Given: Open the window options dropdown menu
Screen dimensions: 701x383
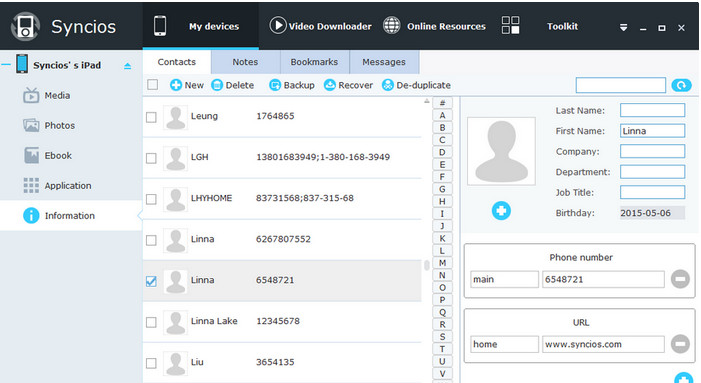Looking at the screenshot, I should 623,28.
